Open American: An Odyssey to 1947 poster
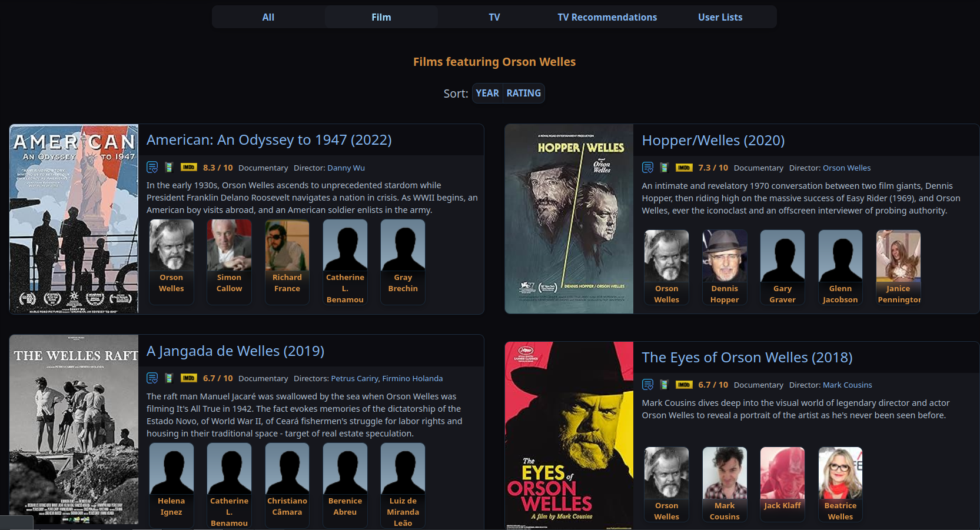The width and height of the screenshot is (980, 530). click(x=74, y=219)
